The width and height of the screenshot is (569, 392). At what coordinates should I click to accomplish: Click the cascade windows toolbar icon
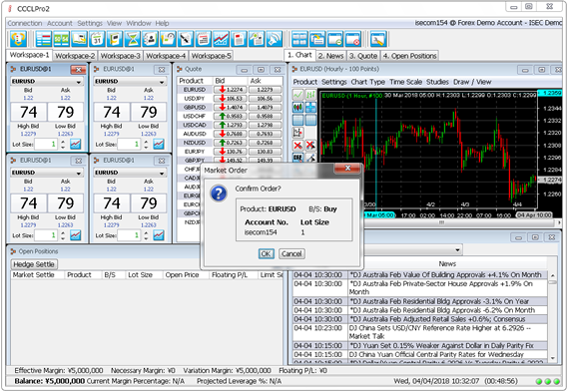click(317, 39)
